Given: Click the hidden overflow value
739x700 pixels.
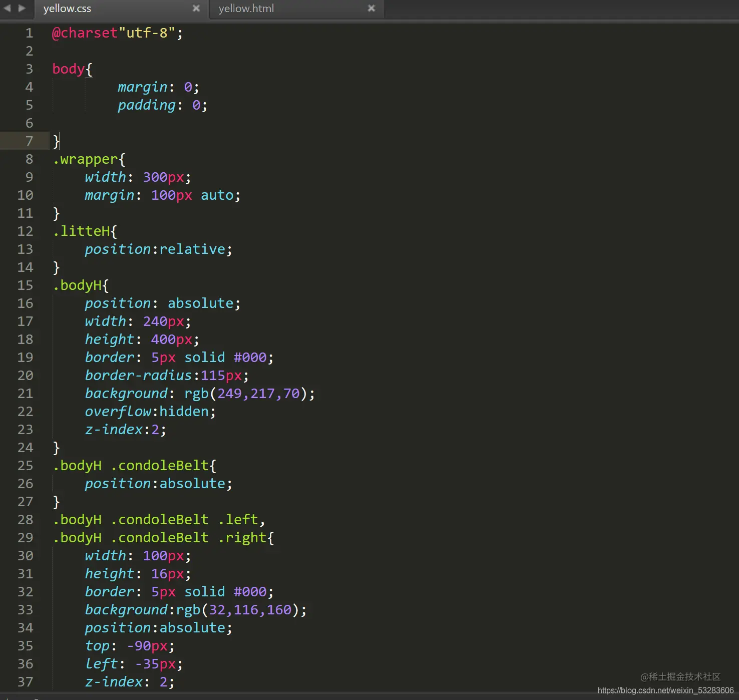Looking at the screenshot, I should tap(184, 412).
